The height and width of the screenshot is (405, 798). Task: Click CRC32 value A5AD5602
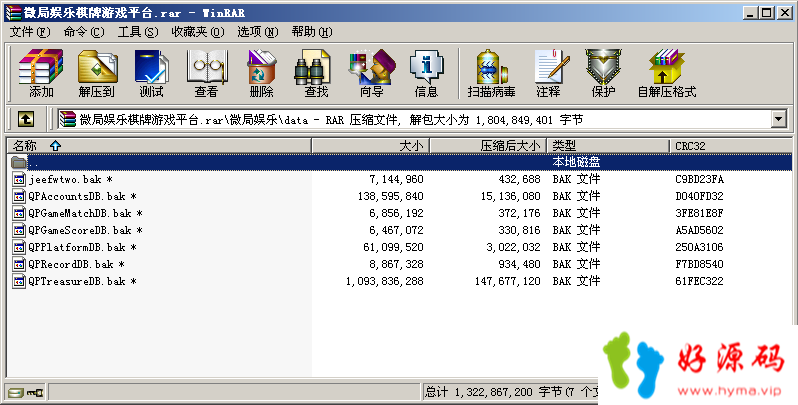coord(699,230)
